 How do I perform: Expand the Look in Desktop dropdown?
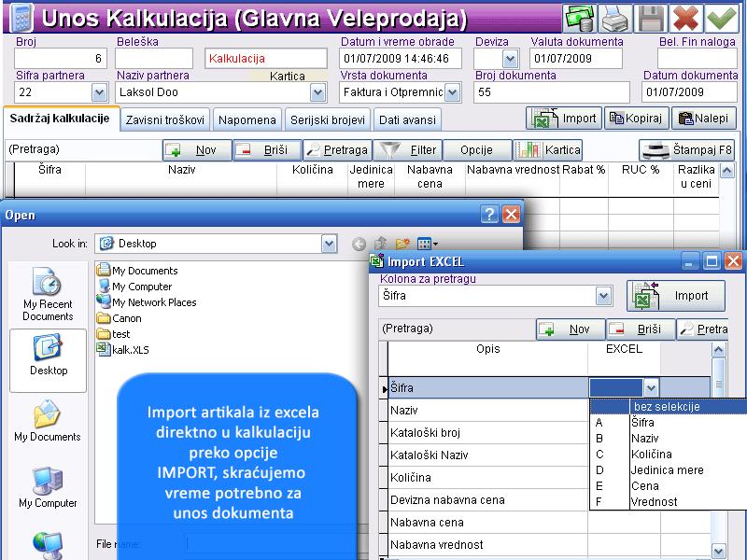(x=329, y=244)
